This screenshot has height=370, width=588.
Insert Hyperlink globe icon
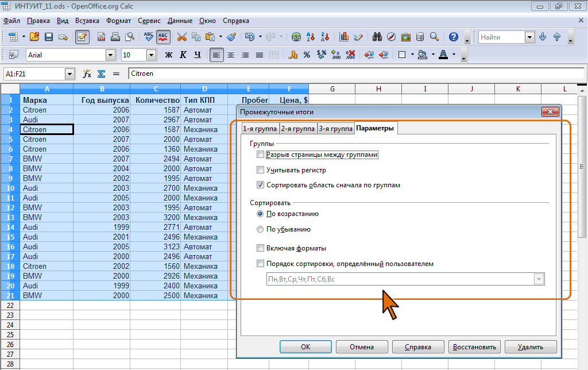[x=296, y=37]
